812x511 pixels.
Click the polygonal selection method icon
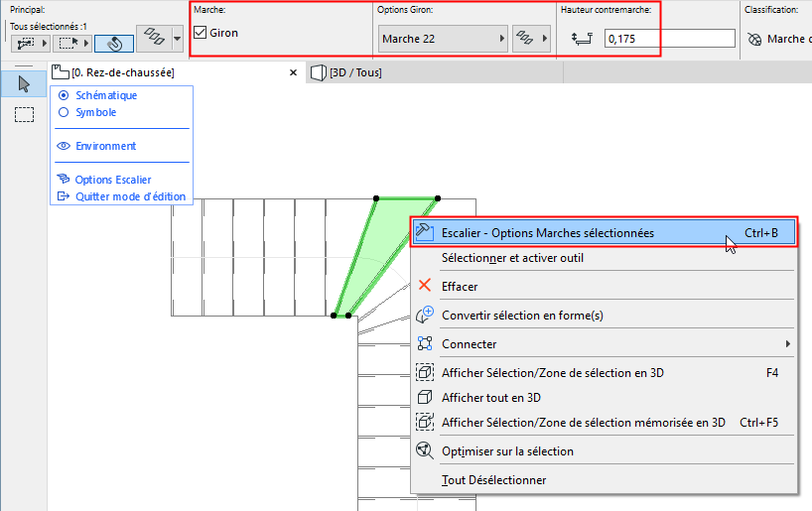(x=26, y=44)
